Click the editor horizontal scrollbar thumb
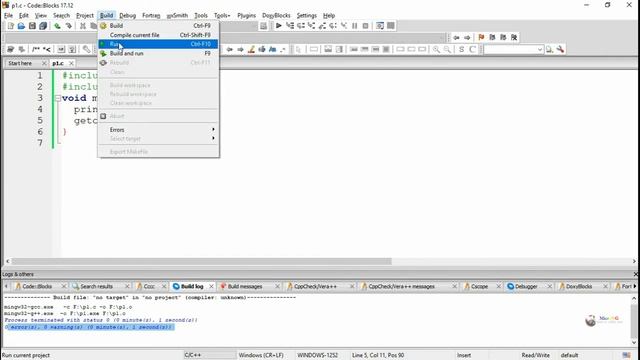 click(202, 261)
